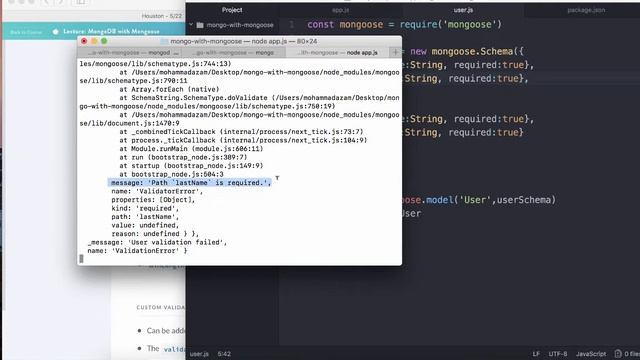Click the user.js file name in status bar
This screenshot has width=640, height=360.
[199, 354]
